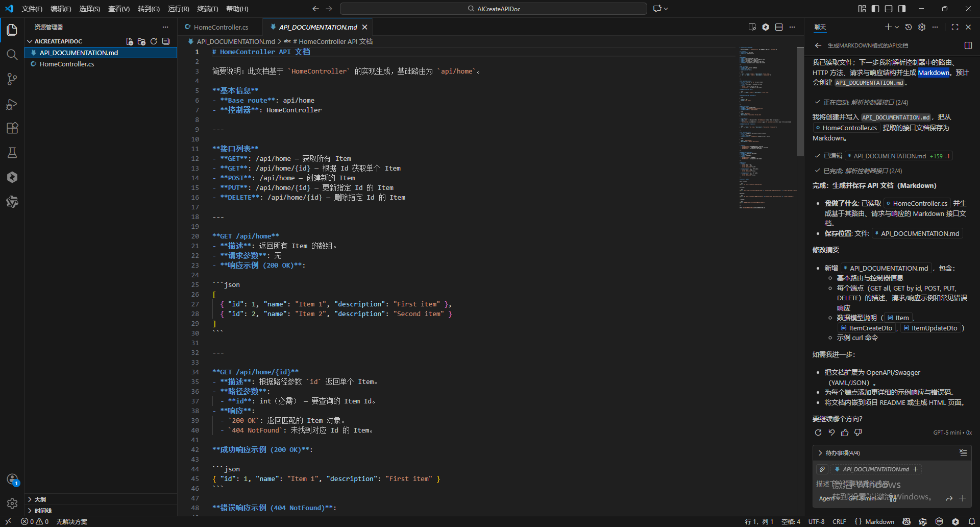Open Run and Debug view
The width and height of the screenshot is (980, 527).
click(12, 104)
